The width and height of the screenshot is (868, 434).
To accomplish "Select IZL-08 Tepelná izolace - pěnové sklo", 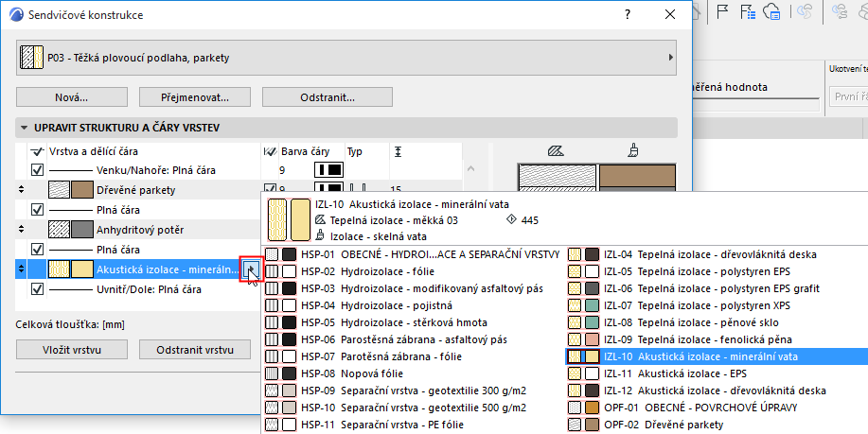I will 717,322.
